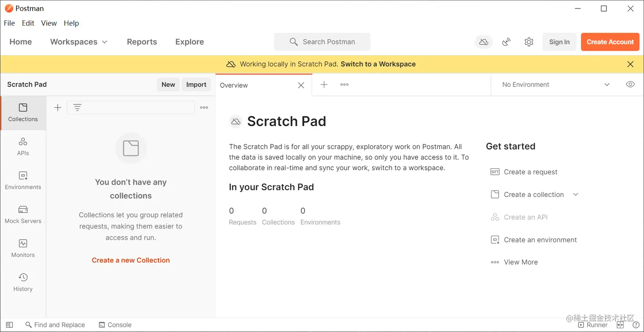The image size is (644, 332).
Task: Open the Console in status bar
Action: (115, 325)
